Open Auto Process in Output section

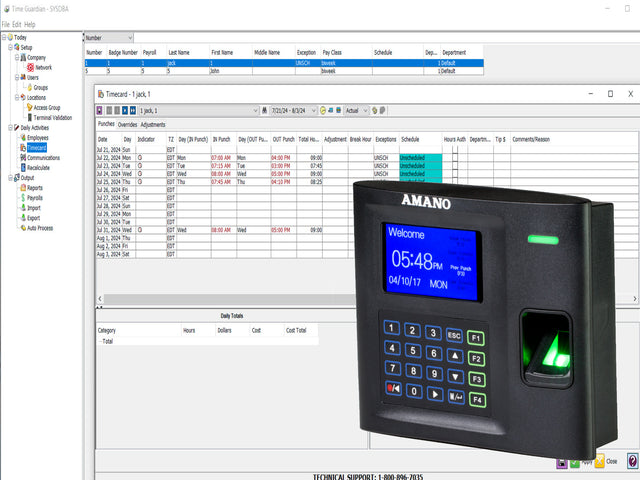[x=39, y=227]
